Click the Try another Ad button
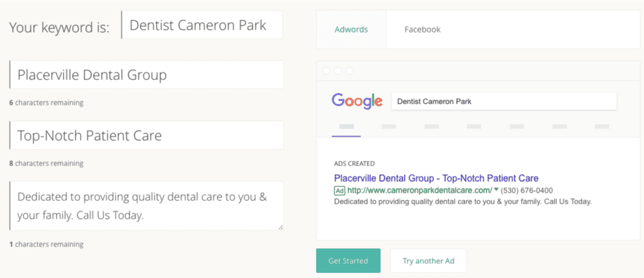This screenshot has width=644, height=278. coord(429,260)
